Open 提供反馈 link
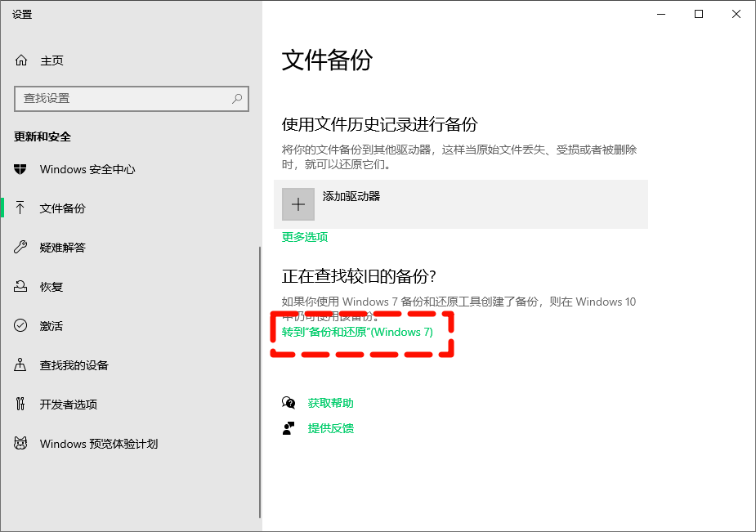 pyautogui.click(x=331, y=428)
